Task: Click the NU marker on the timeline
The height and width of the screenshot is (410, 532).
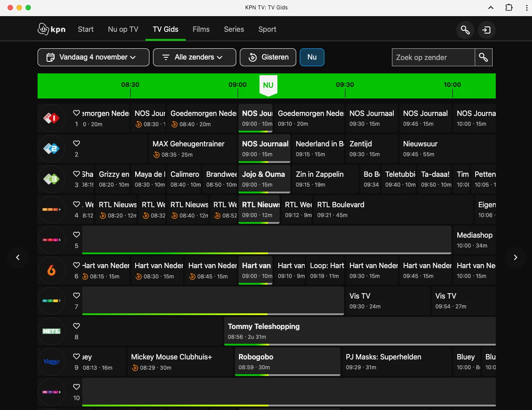Action: (268, 85)
